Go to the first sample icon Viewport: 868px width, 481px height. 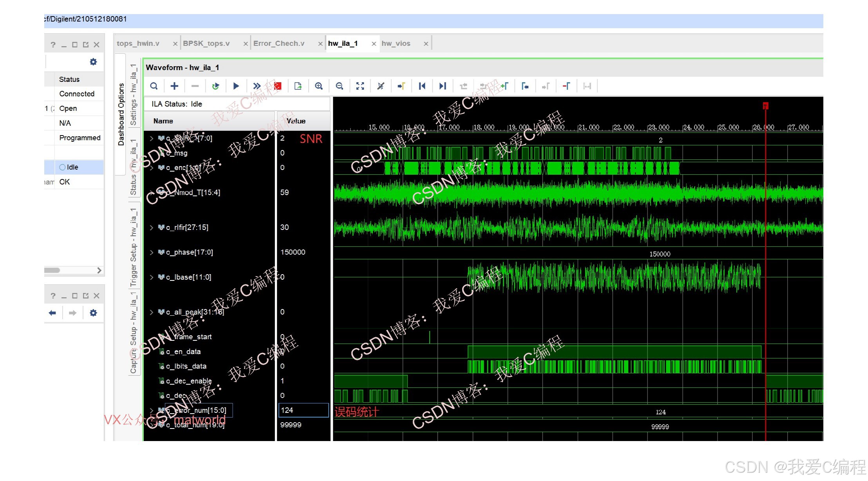pyautogui.click(x=422, y=86)
